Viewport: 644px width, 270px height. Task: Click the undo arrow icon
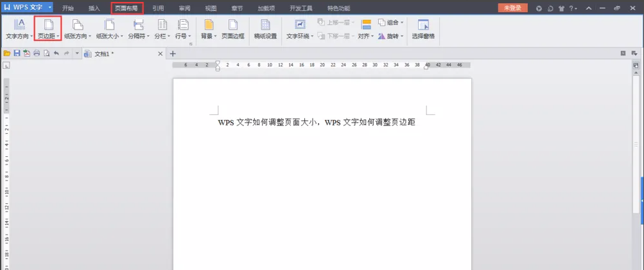coord(57,53)
